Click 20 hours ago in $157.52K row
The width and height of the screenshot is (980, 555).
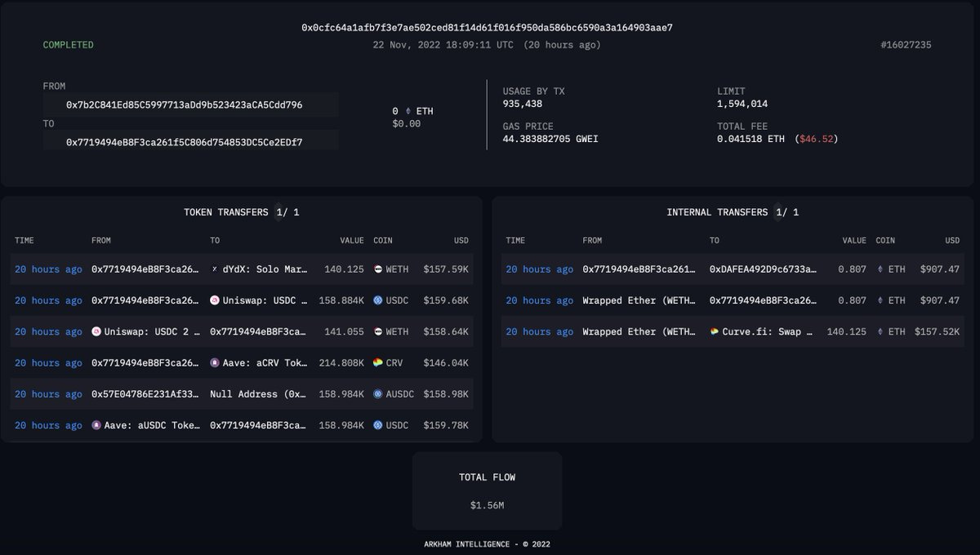(539, 331)
